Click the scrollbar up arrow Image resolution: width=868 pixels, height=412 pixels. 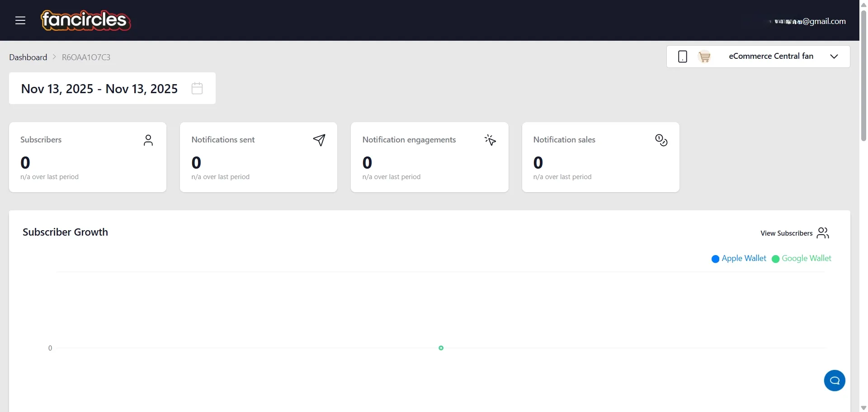pyautogui.click(x=863, y=4)
